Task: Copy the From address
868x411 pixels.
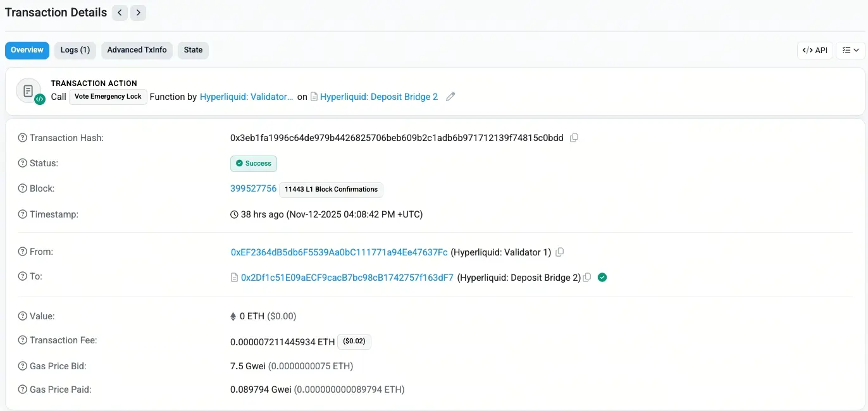Action: coord(559,252)
